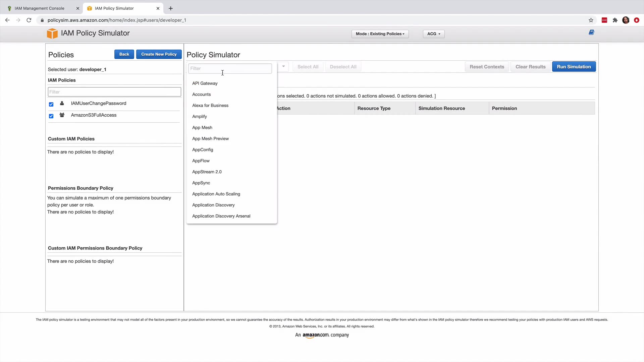
Task: Click the IAM Policy Simulator orange cube logo
Action: [x=52, y=33]
